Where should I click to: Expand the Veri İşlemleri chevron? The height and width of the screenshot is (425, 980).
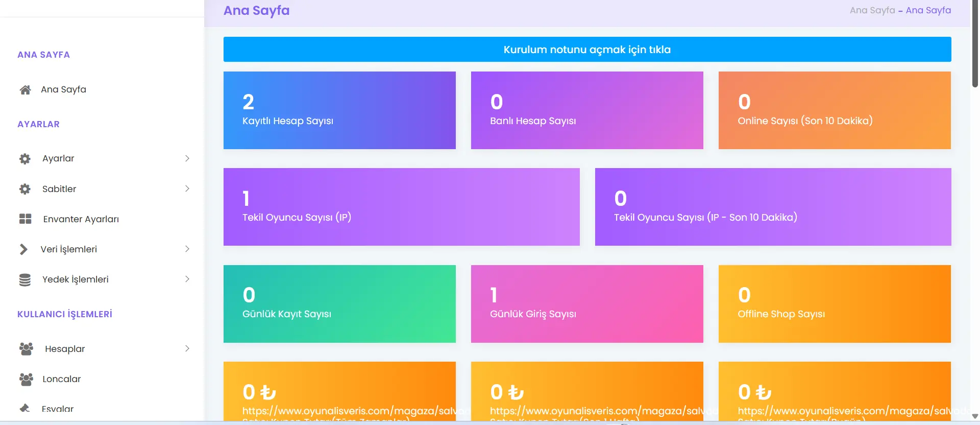click(187, 249)
